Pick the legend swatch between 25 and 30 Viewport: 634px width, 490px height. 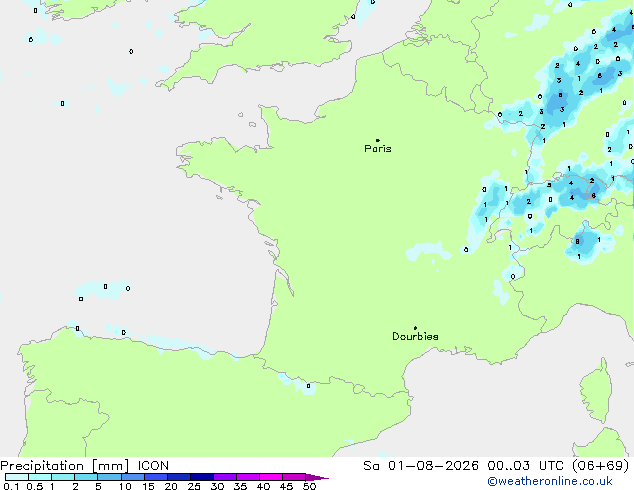click(x=202, y=477)
